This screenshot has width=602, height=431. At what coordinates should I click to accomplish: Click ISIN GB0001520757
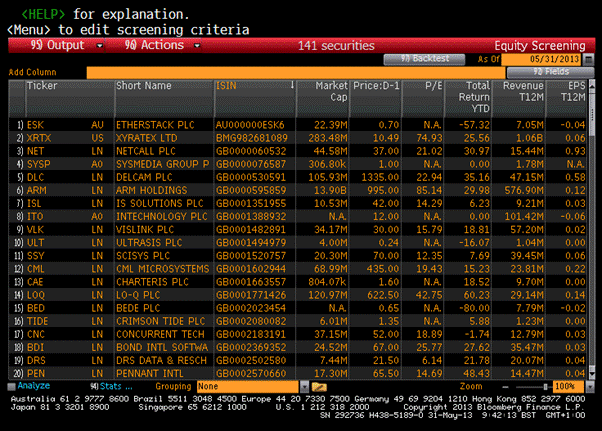[x=251, y=256]
